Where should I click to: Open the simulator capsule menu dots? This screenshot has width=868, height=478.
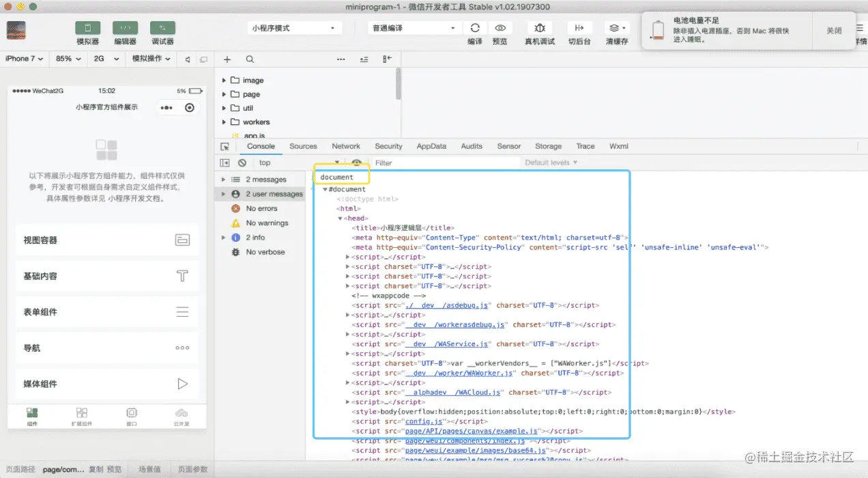coord(167,108)
